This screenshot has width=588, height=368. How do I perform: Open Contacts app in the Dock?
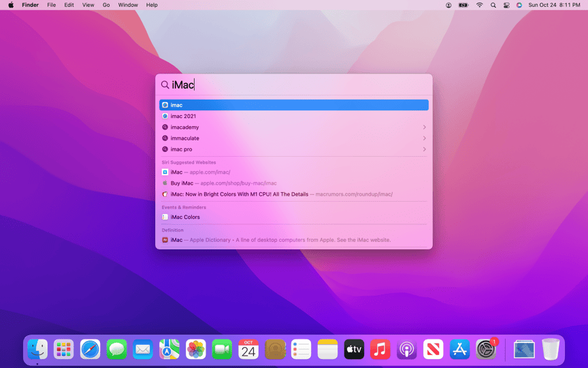coord(275,349)
